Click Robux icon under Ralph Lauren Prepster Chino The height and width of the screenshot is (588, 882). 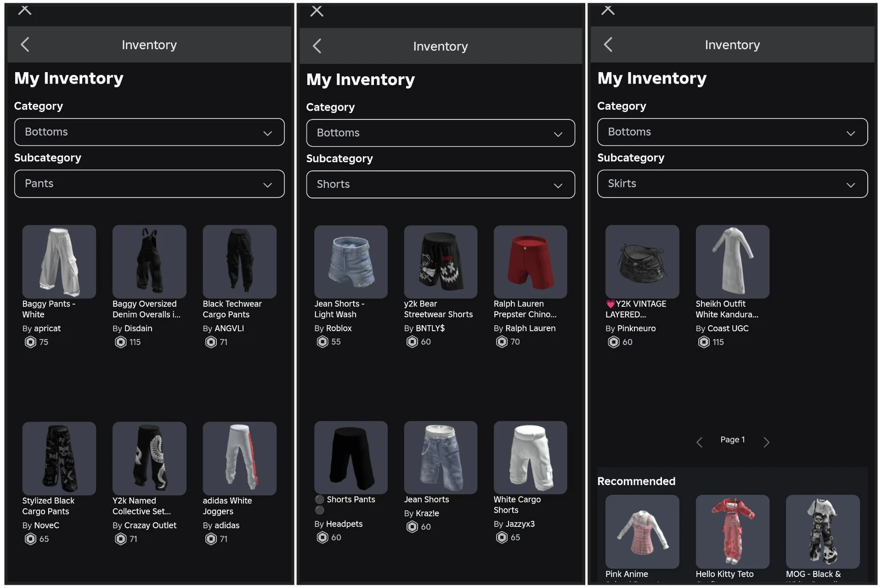tap(502, 342)
